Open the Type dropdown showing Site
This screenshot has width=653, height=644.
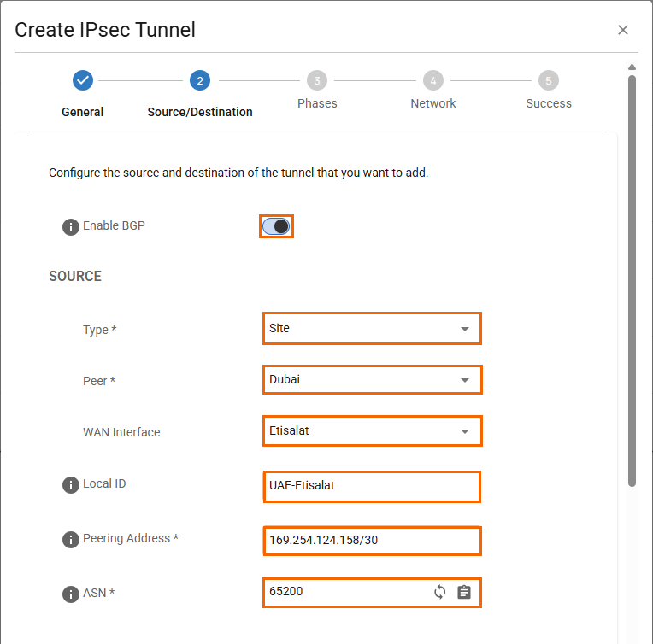click(371, 328)
